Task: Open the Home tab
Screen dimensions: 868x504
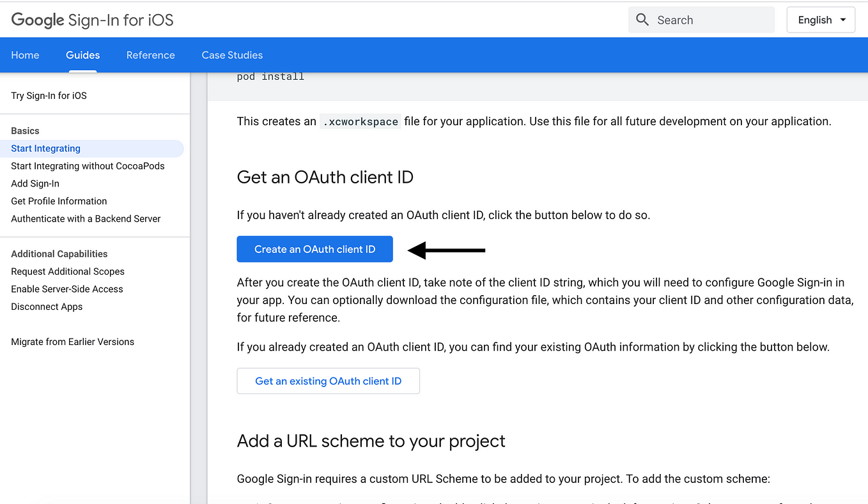Action: tap(25, 55)
